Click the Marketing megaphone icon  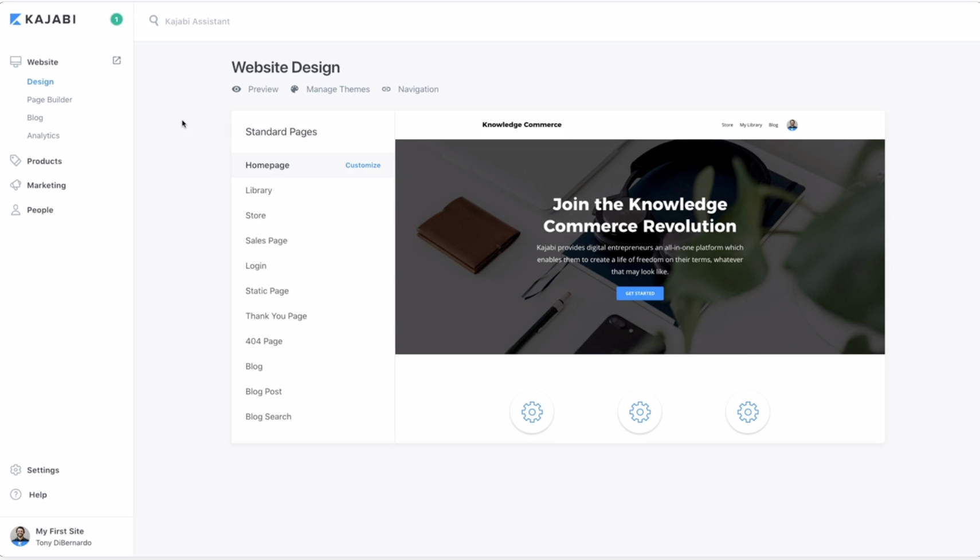click(x=15, y=184)
